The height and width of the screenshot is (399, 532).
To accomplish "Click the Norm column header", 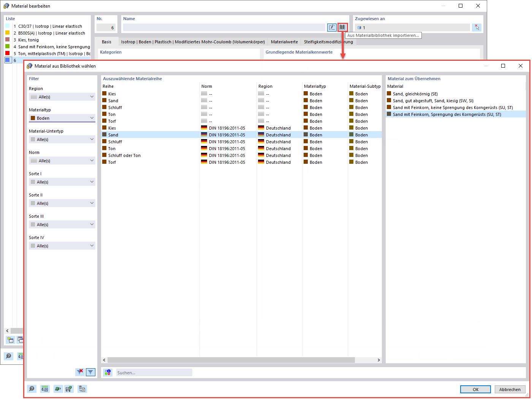I will point(228,86).
